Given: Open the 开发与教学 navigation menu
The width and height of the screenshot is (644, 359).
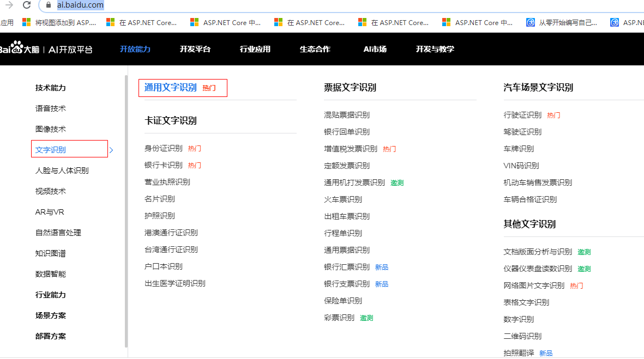Looking at the screenshot, I should (435, 49).
